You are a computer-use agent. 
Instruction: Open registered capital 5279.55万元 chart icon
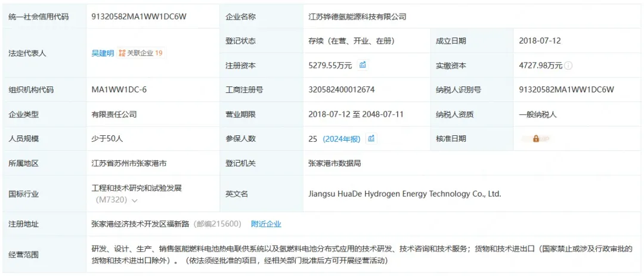pyautogui.click(x=363, y=65)
